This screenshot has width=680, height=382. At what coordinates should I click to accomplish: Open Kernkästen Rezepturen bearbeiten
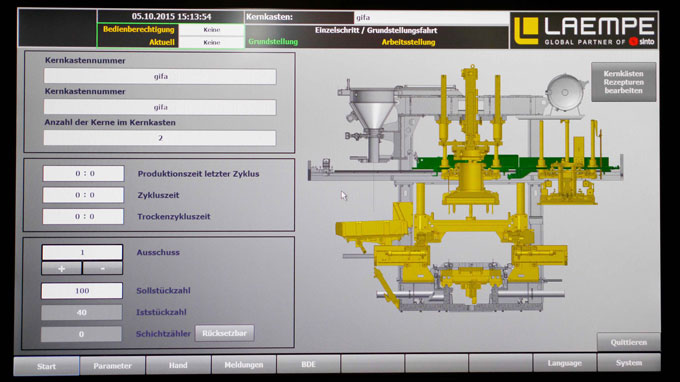tap(624, 82)
